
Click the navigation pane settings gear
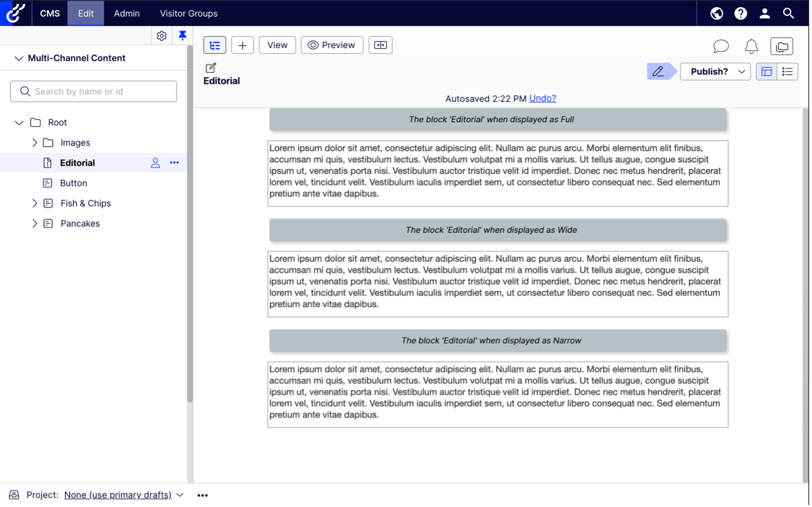[x=162, y=36]
